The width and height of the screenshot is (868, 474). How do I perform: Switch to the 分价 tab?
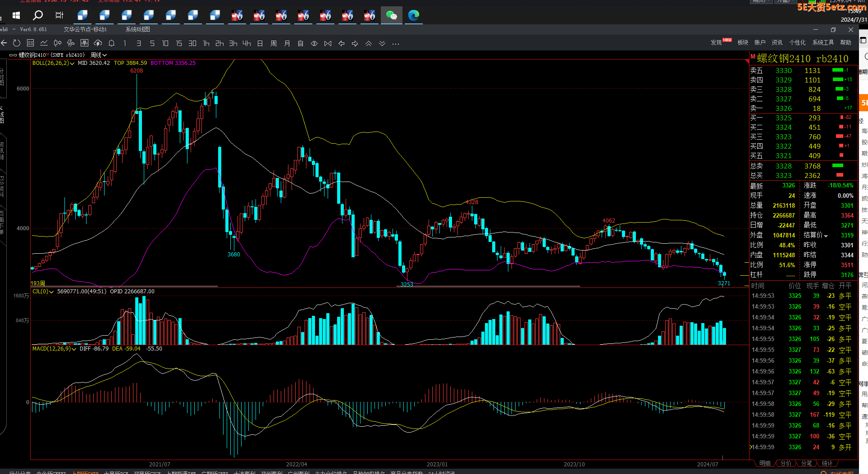[x=786, y=463]
